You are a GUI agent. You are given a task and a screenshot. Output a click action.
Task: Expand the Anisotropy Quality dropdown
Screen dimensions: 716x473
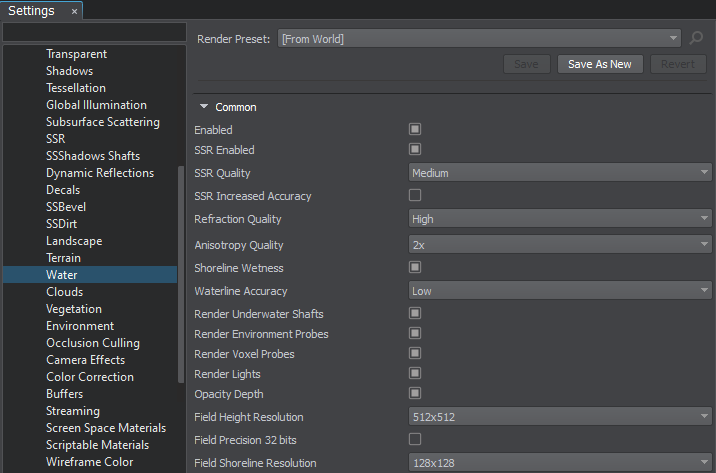pyautogui.click(x=559, y=245)
